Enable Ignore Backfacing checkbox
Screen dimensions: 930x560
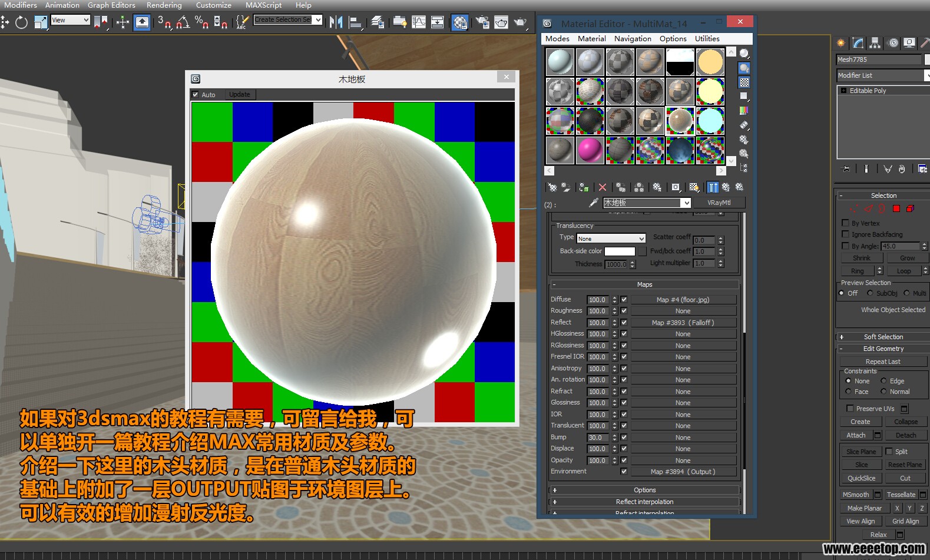[846, 234]
